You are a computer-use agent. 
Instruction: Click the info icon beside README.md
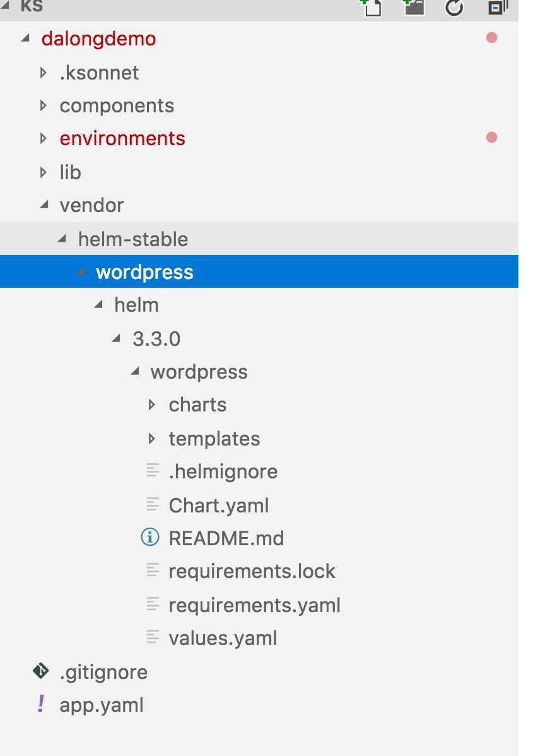coord(150,536)
